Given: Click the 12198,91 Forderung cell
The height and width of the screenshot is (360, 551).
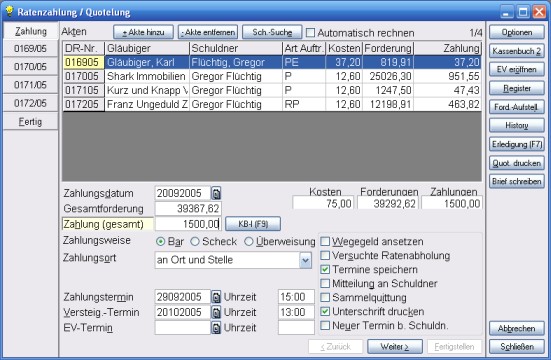Looking at the screenshot, I should (388, 104).
